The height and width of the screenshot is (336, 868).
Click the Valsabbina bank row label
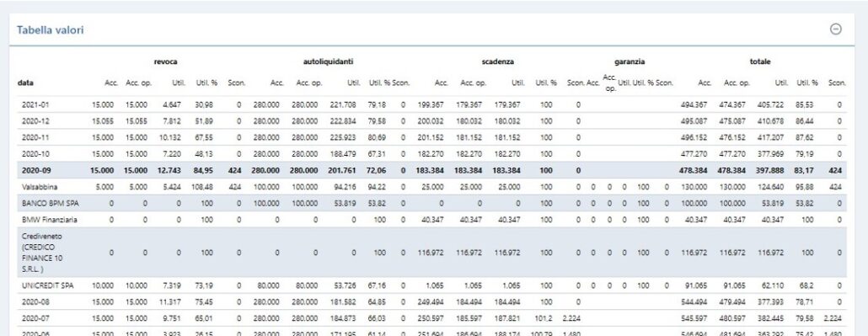point(40,187)
